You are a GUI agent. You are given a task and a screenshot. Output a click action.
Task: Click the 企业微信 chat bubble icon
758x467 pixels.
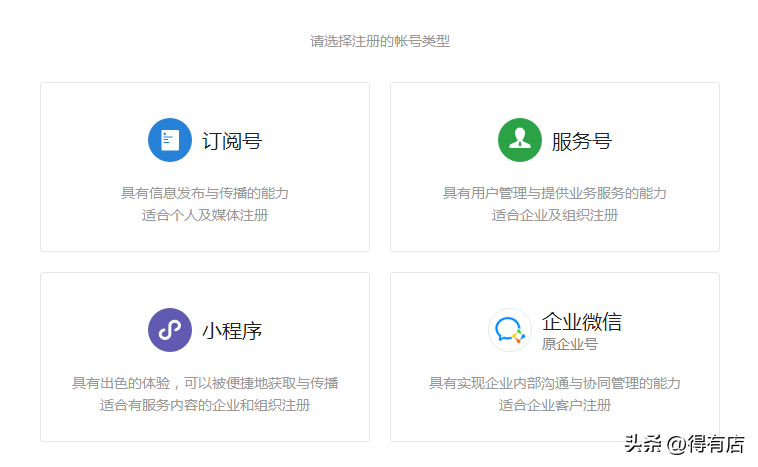[510, 330]
